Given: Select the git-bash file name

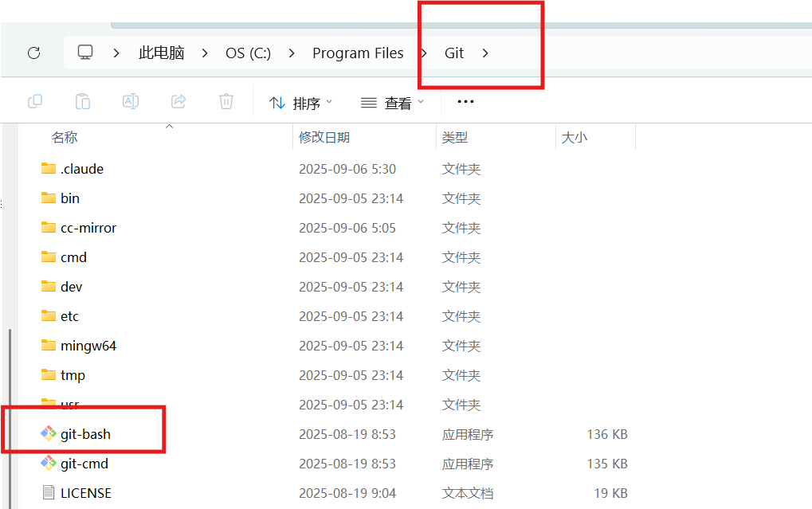Looking at the screenshot, I should pos(85,434).
